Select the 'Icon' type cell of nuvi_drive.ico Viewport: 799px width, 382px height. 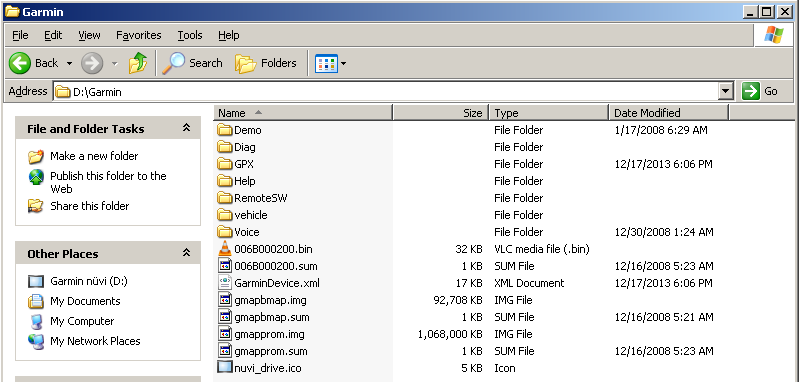pyautogui.click(x=504, y=368)
